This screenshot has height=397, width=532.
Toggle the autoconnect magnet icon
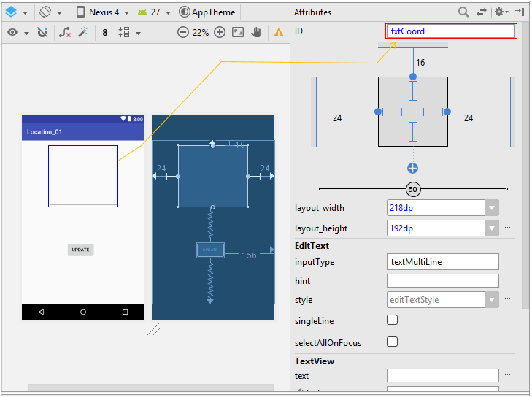pyautogui.click(x=42, y=33)
